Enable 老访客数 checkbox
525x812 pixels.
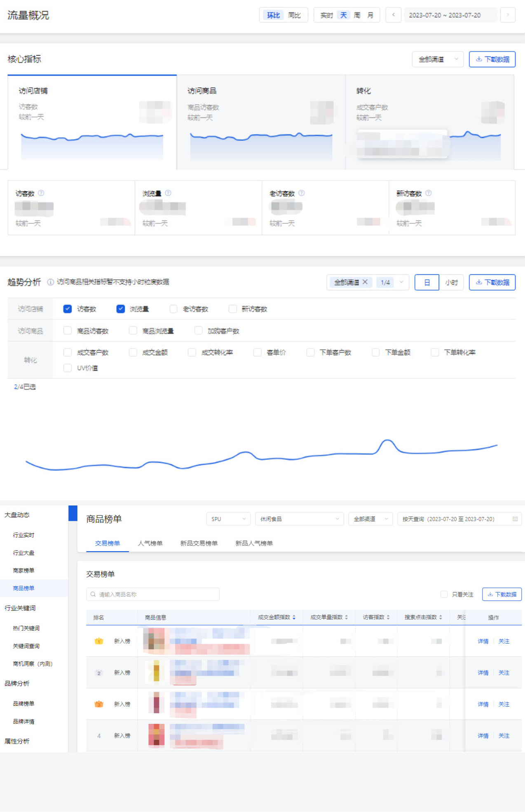173,309
